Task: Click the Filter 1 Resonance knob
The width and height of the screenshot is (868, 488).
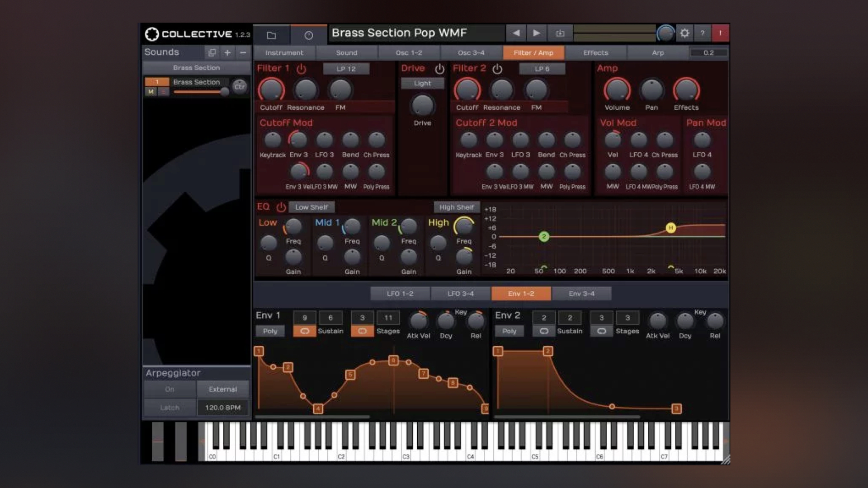Action: point(306,90)
